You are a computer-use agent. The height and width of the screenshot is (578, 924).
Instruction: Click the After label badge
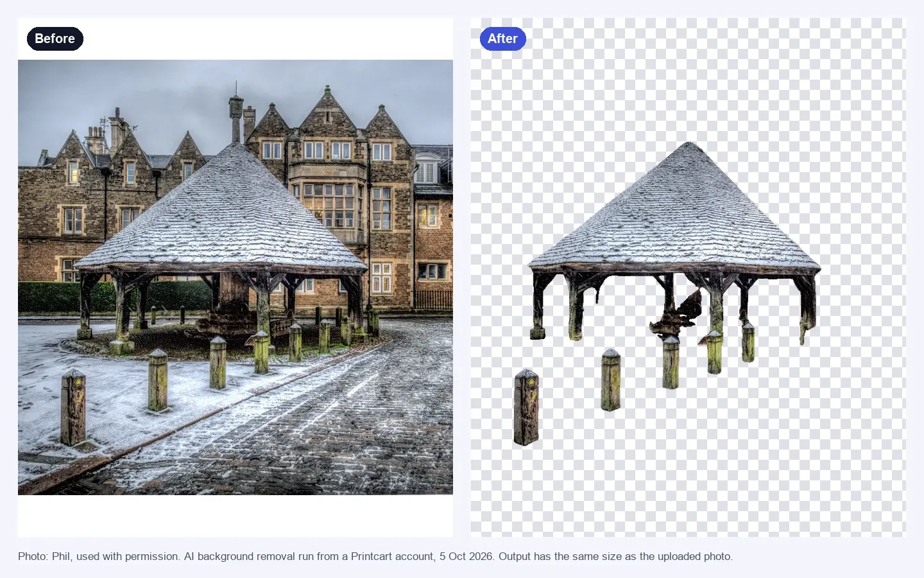(x=502, y=39)
